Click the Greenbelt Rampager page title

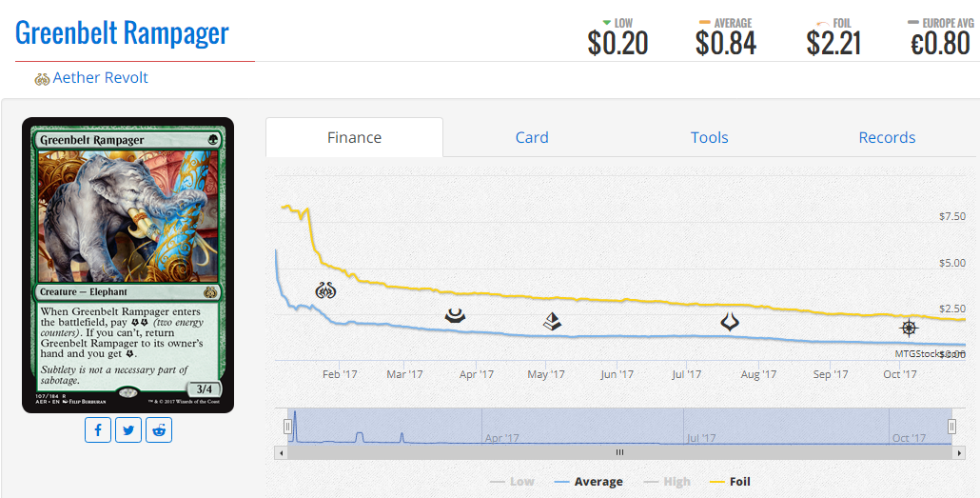(122, 32)
